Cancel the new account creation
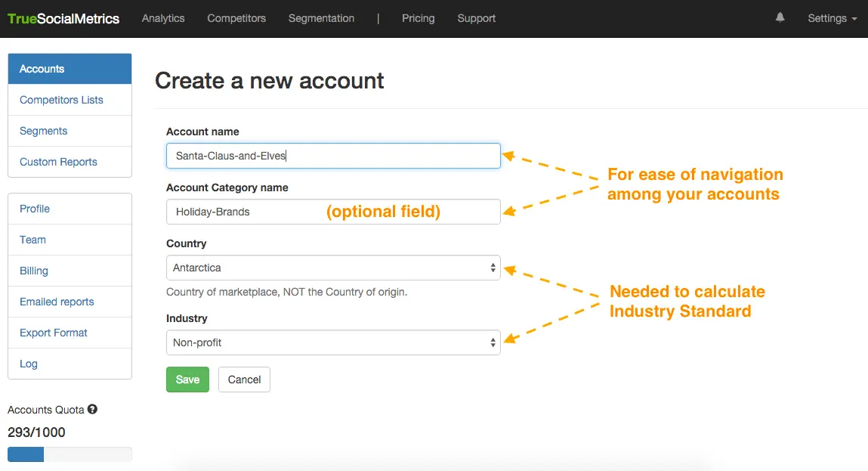The width and height of the screenshot is (868, 471). [244, 380]
